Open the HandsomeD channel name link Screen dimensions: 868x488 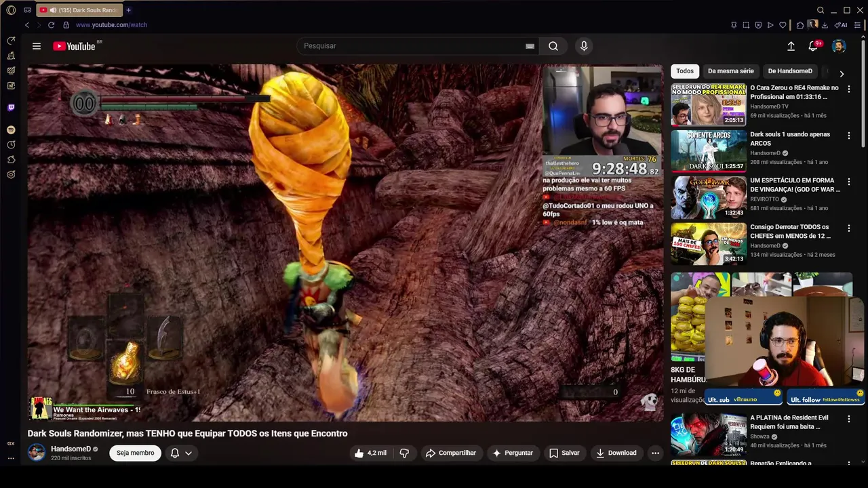[71, 449]
